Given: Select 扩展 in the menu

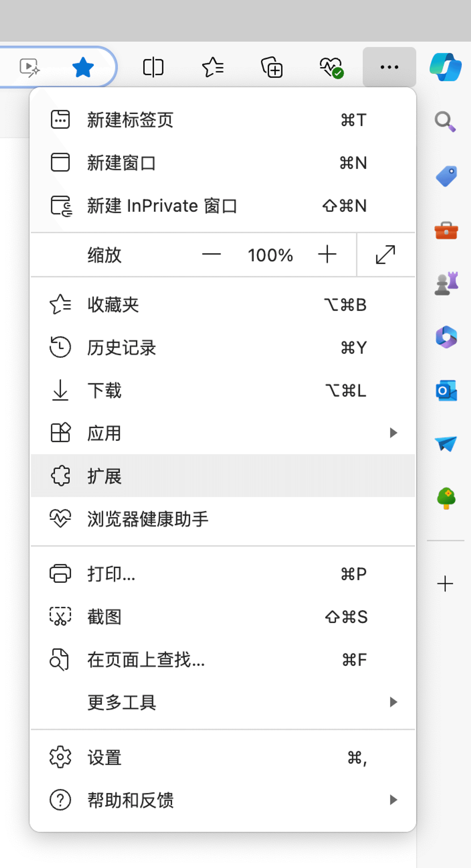Looking at the screenshot, I should tap(223, 476).
